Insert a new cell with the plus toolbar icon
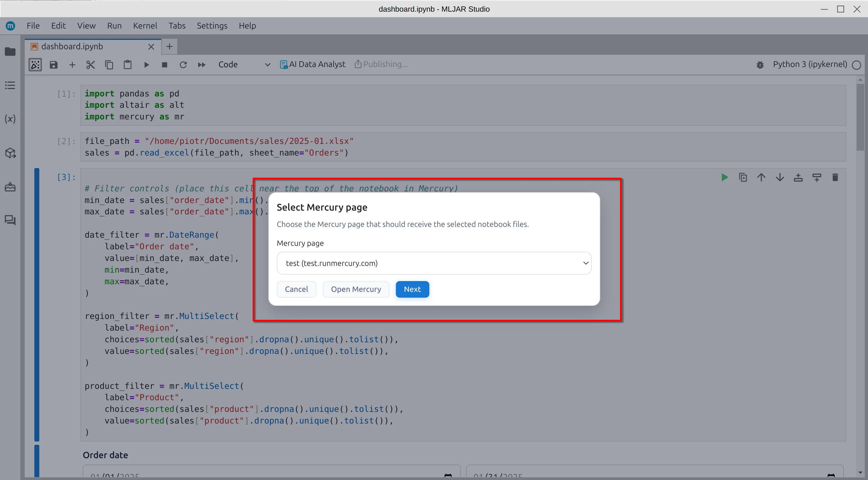The height and width of the screenshot is (480, 868). 72,64
